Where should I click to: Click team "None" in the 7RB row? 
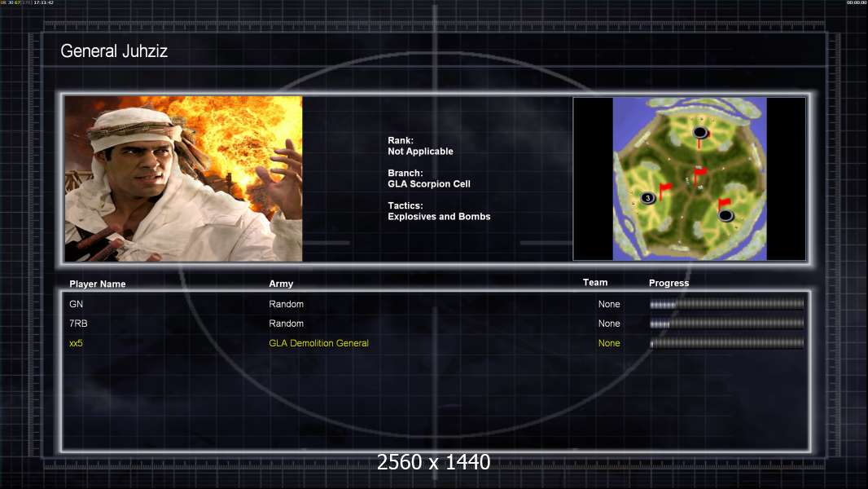[x=609, y=324]
